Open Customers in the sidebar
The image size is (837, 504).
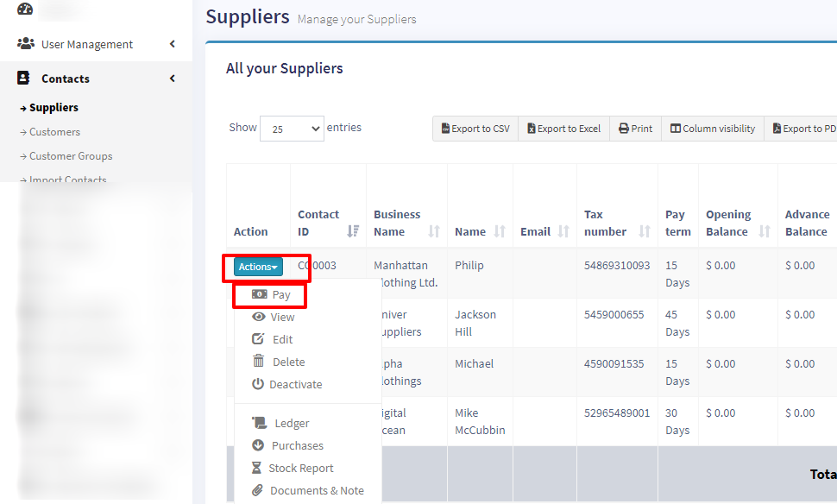point(54,132)
